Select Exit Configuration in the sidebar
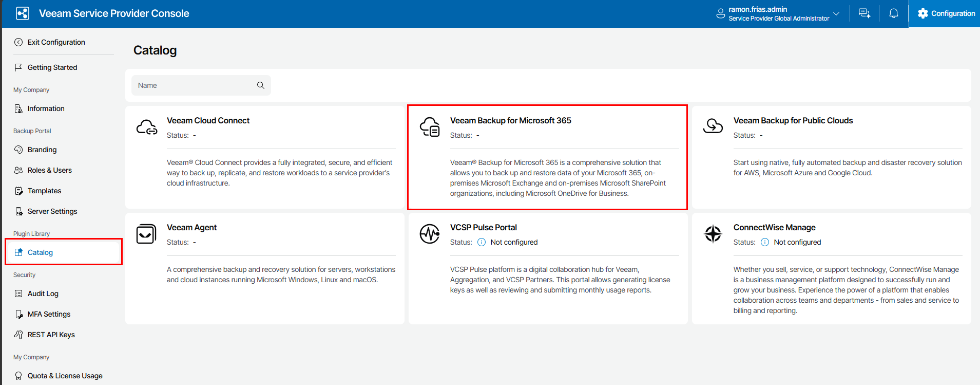 click(56, 42)
